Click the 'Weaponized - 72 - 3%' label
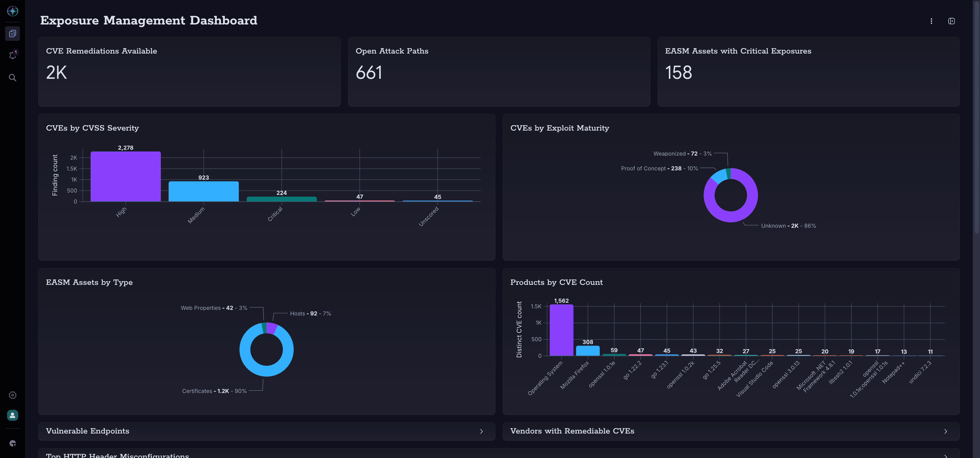 pyautogui.click(x=682, y=154)
